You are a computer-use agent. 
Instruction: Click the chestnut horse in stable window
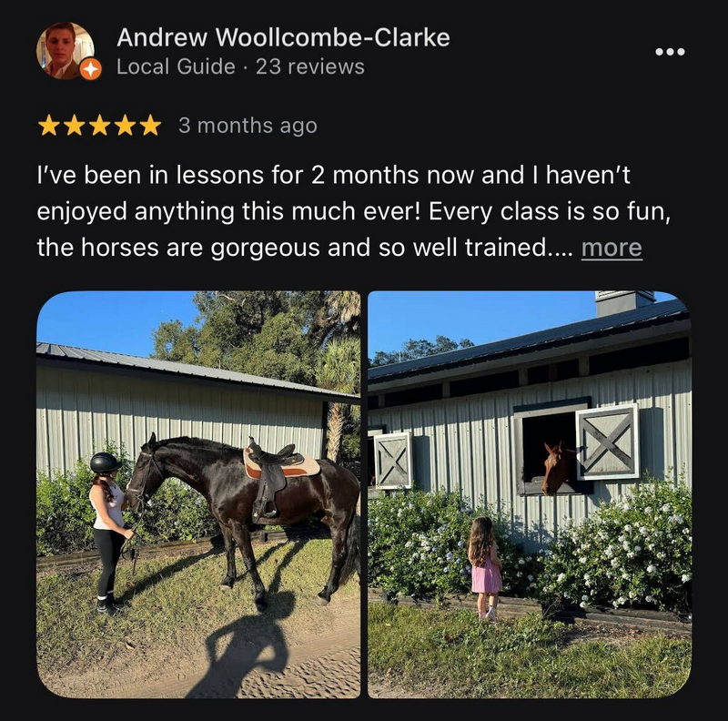tap(559, 467)
